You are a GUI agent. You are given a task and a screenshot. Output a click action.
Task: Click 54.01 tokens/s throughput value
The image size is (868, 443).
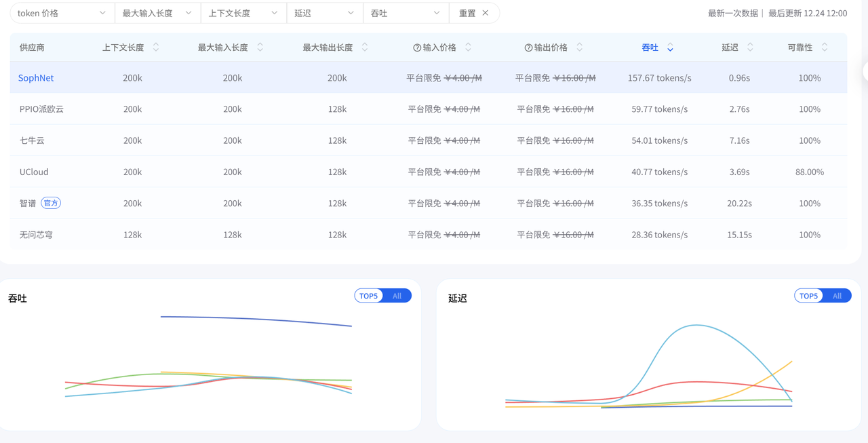(660, 140)
